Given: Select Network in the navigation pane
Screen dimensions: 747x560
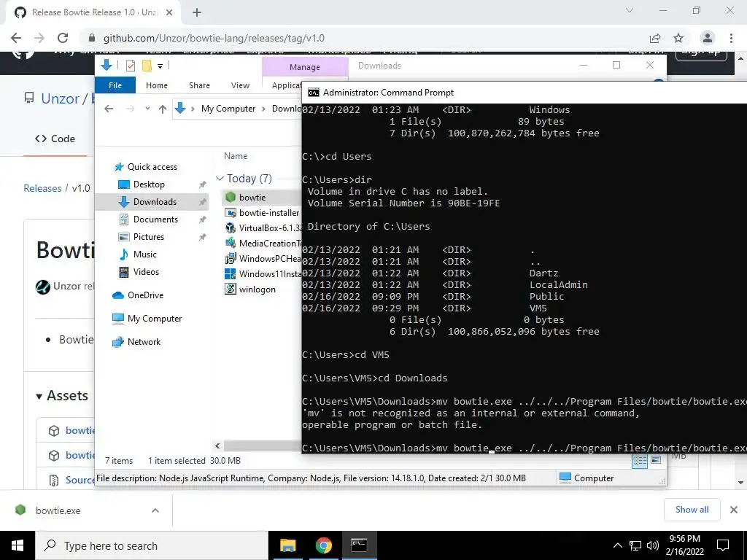Looking at the screenshot, I should [144, 342].
